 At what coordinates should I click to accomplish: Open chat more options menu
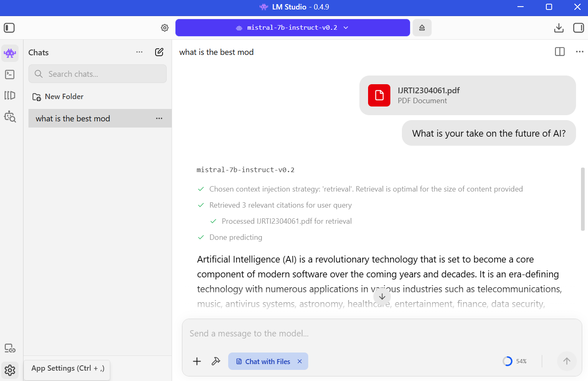tap(580, 52)
